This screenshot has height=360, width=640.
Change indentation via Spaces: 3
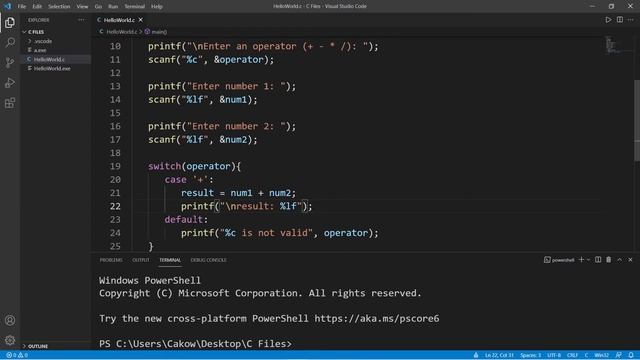530,355
